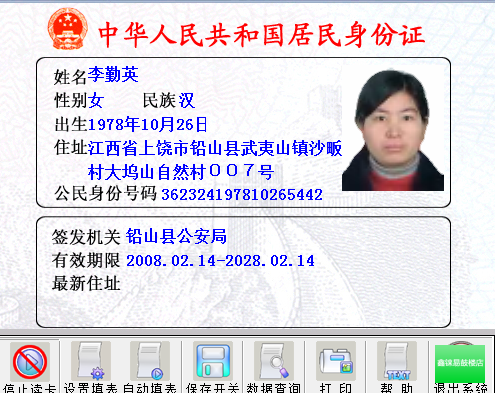The image size is (495, 393).
Task: Click issuing authority 铅山县公安局
Action: pyautogui.click(x=176, y=236)
